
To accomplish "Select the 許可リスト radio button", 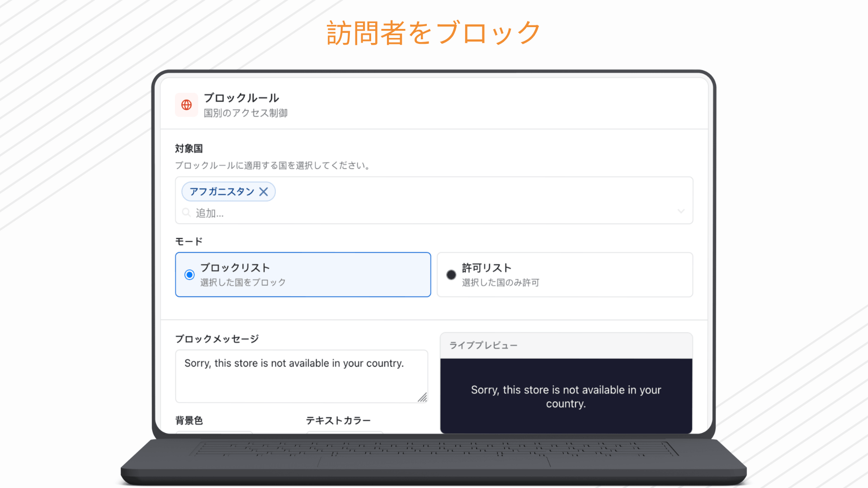I will 451,275.
